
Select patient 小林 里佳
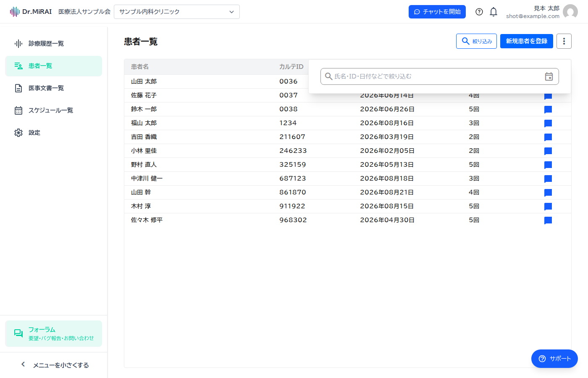point(144,151)
